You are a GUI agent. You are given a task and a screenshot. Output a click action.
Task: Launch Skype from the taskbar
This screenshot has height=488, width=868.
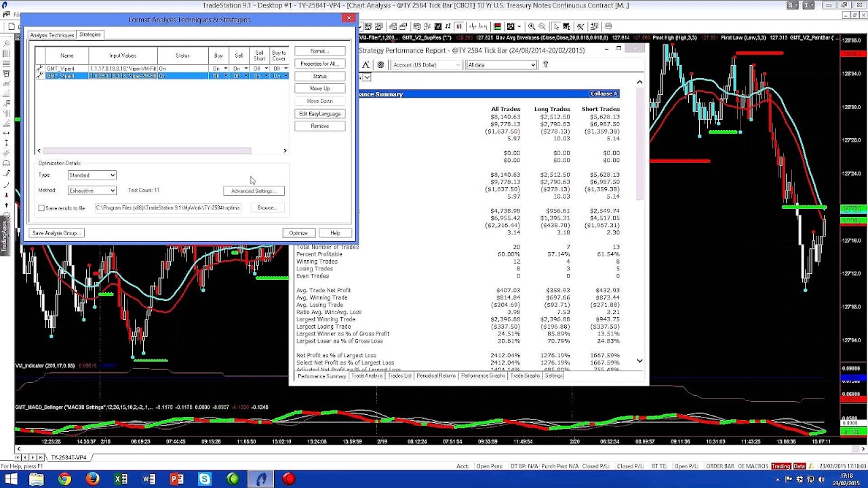point(204,479)
